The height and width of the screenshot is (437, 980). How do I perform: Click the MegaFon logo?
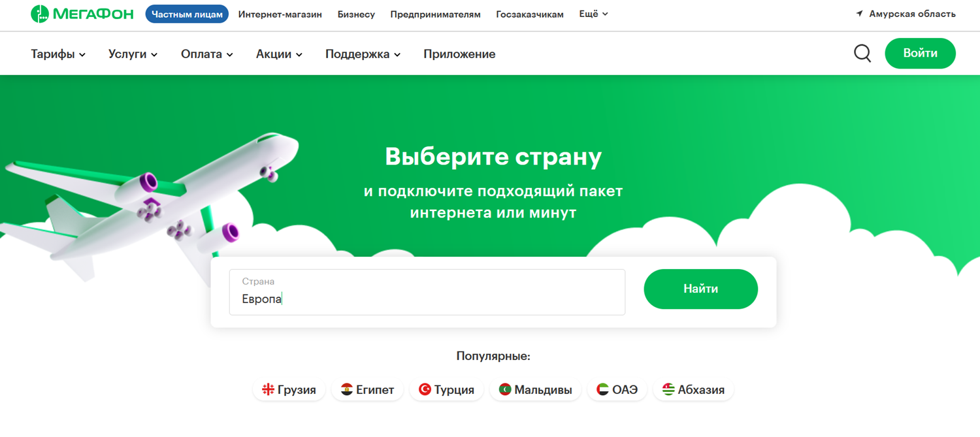click(x=82, y=14)
